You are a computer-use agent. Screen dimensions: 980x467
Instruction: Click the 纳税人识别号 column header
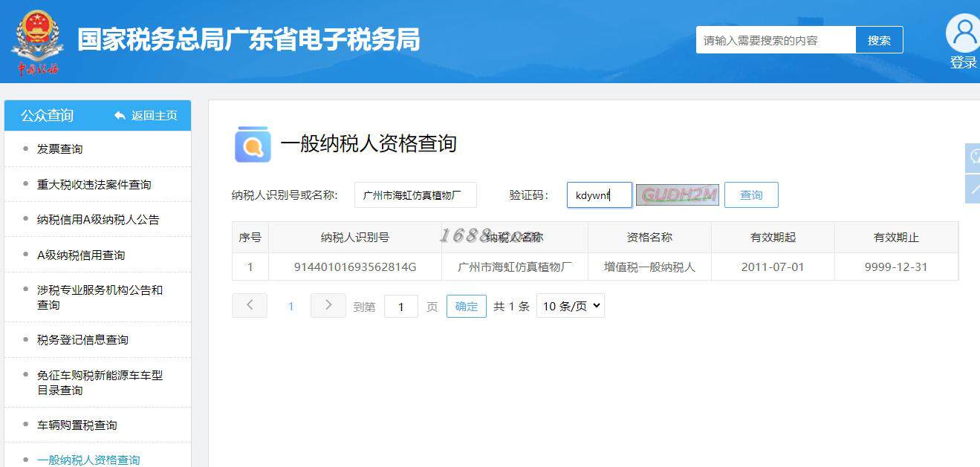355,238
